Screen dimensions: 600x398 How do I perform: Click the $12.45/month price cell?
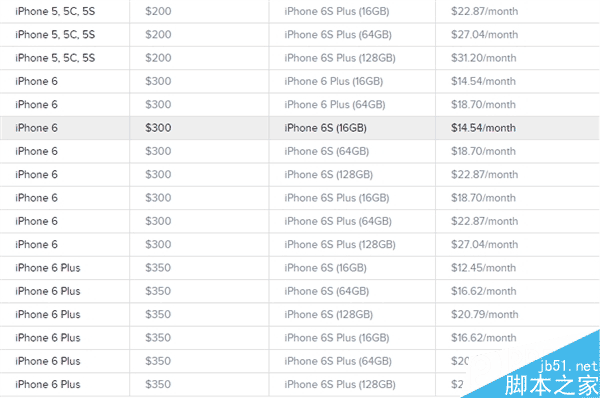pos(483,268)
